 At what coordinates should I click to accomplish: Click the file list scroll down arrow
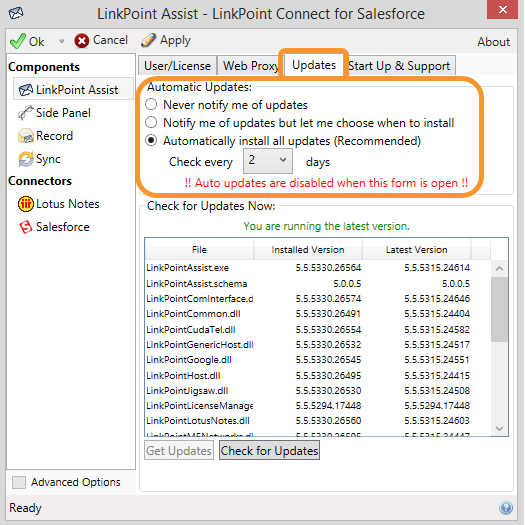coord(499,428)
